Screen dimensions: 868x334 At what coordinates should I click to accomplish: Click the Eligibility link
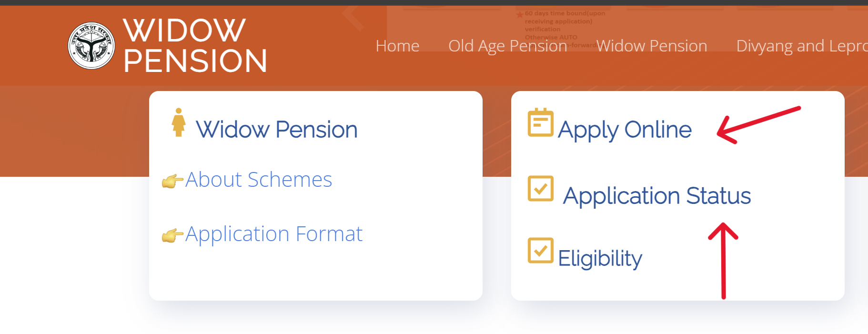point(600,258)
